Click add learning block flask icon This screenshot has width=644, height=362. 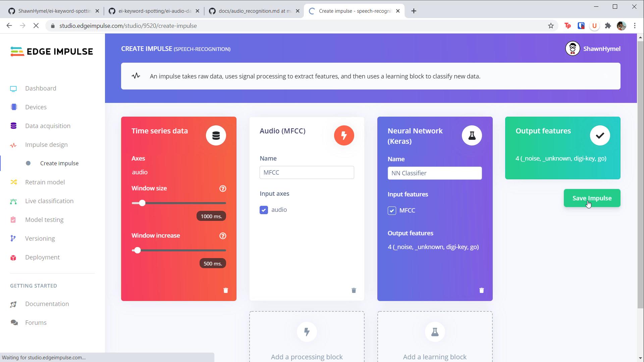[x=435, y=332]
